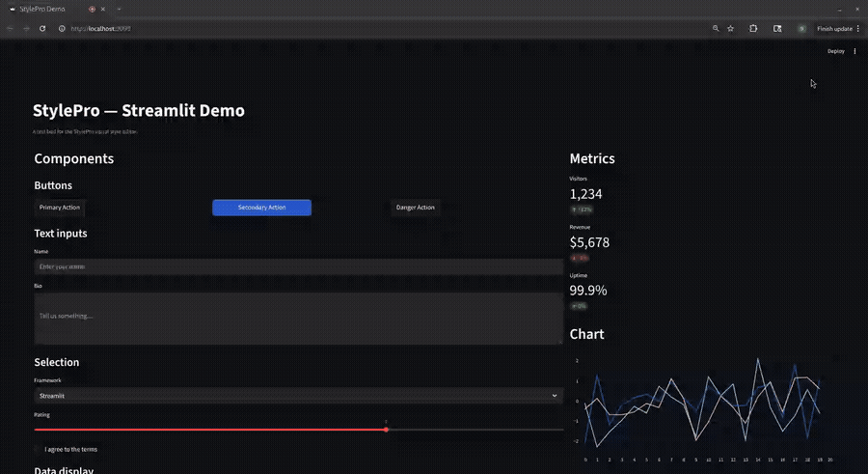
Task: Click the Revenue value $5,678
Action: coord(589,242)
